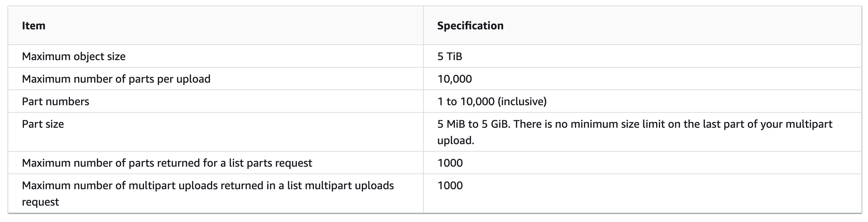The width and height of the screenshot is (868, 222).
Task: Select Maximum number of multipart uploads returned text
Action: pos(208,194)
